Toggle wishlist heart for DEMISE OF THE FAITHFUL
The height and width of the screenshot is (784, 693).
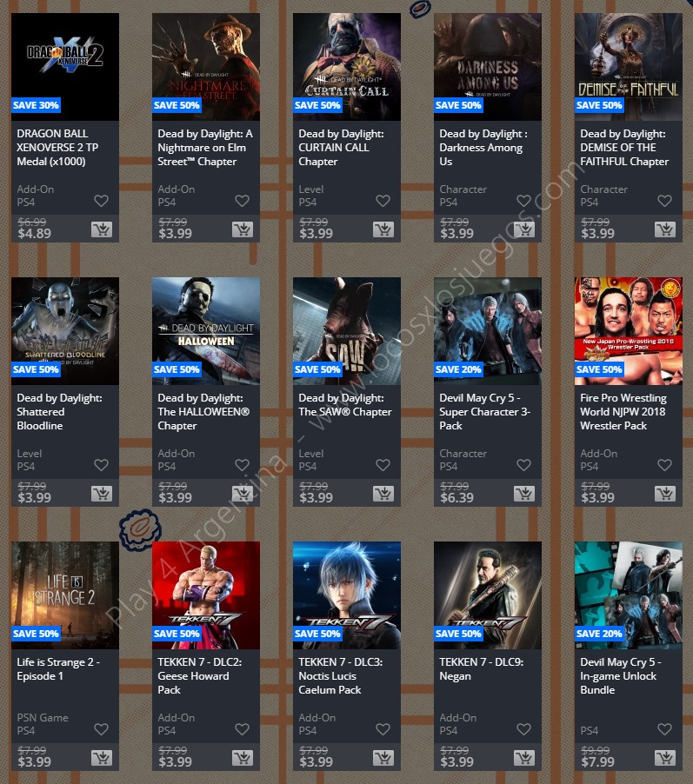tap(664, 201)
